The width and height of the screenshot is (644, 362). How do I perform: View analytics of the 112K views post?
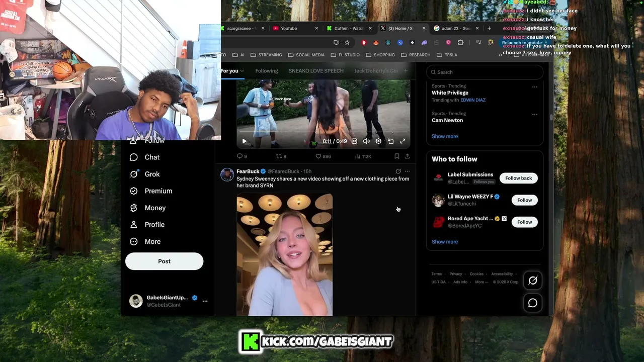pyautogui.click(x=358, y=156)
